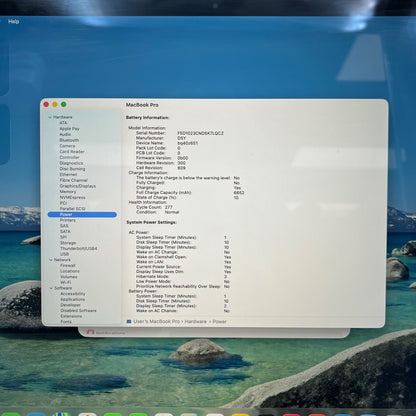Open Applications under Software

73,299
